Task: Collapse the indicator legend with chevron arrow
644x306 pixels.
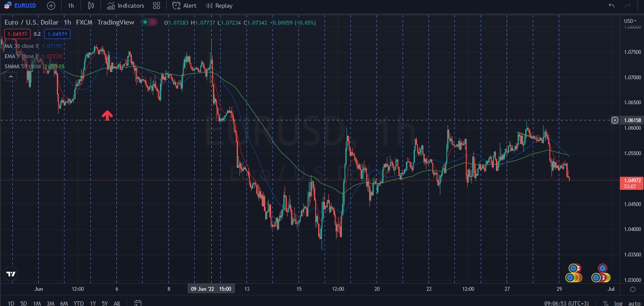Action: [x=11, y=76]
